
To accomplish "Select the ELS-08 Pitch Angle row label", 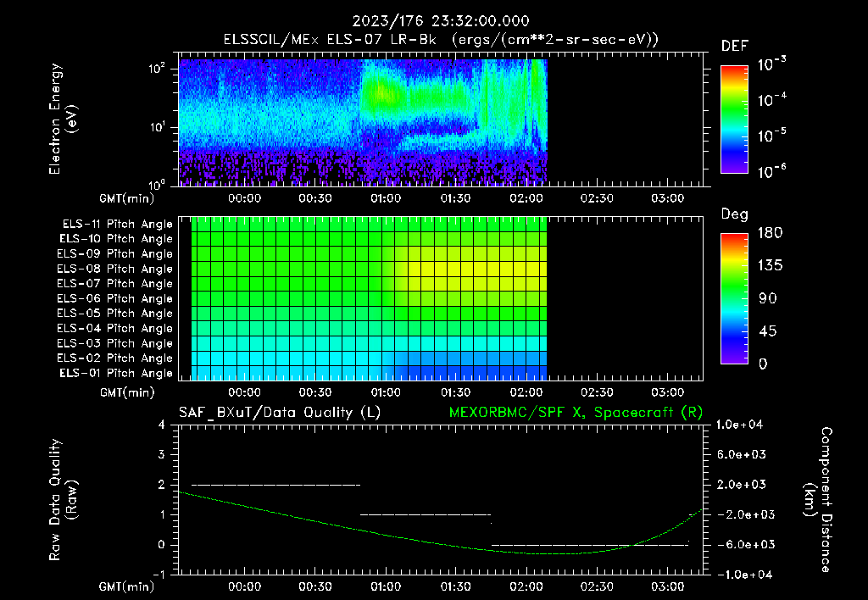I will coord(115,269).
